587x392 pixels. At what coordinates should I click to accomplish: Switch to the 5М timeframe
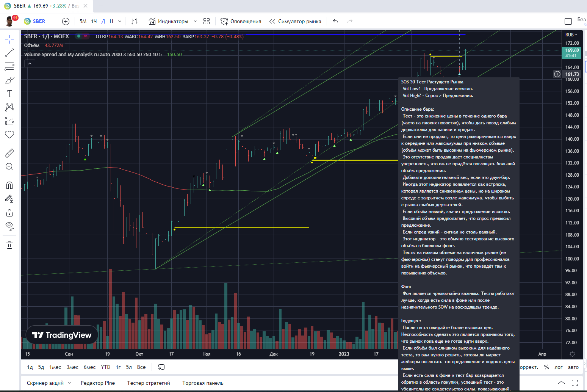(83, 21)
